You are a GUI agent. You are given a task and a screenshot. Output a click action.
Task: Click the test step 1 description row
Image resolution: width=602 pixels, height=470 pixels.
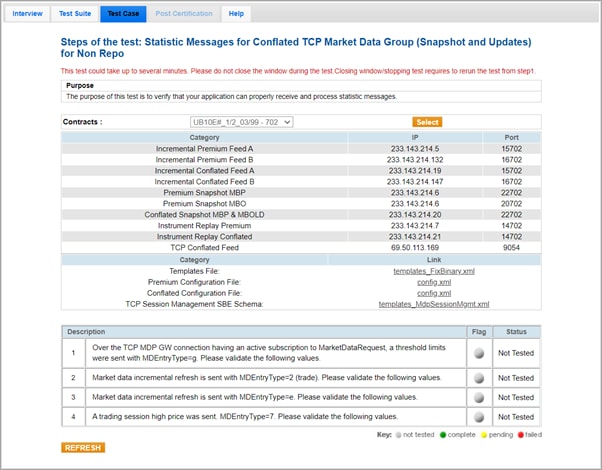[x=270, y=353]
